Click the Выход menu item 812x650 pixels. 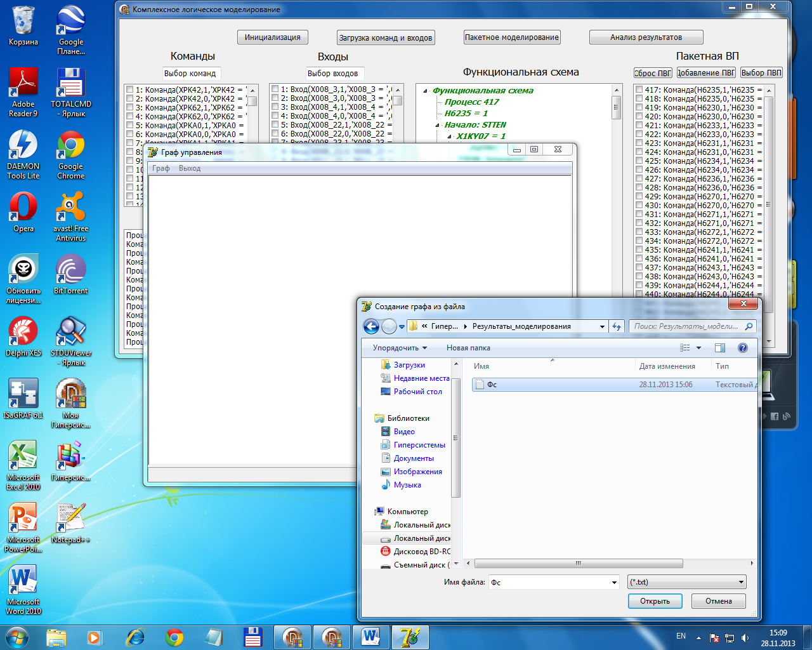coord(190,168)
